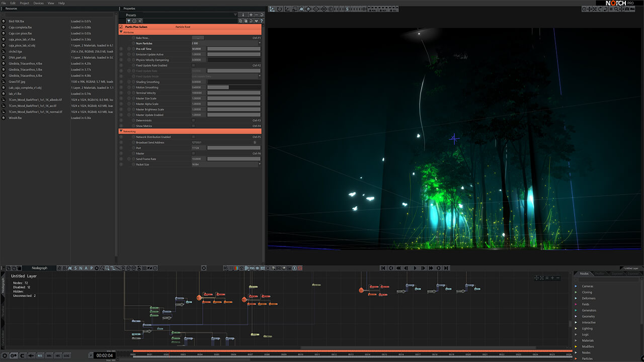Click the fast-forward playback button

click(431, 268)
